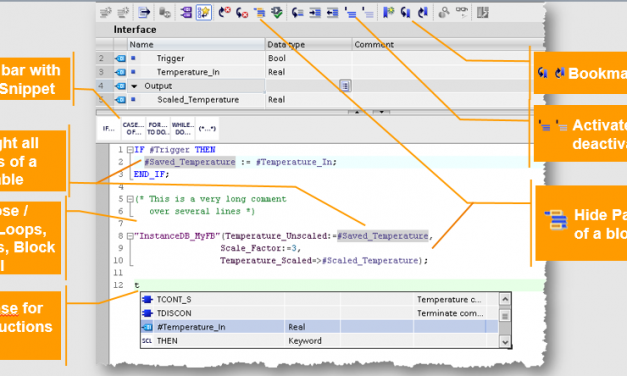627x376 pixels.
Task: Insert the WHILE... DO... snippet
Action: [x=183, y=128]
